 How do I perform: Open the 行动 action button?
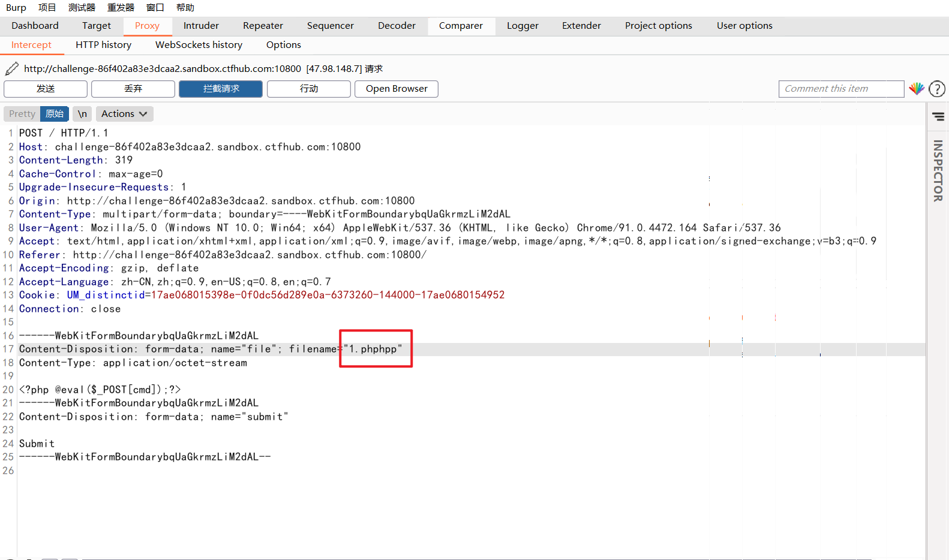click(x=309, y=89)
